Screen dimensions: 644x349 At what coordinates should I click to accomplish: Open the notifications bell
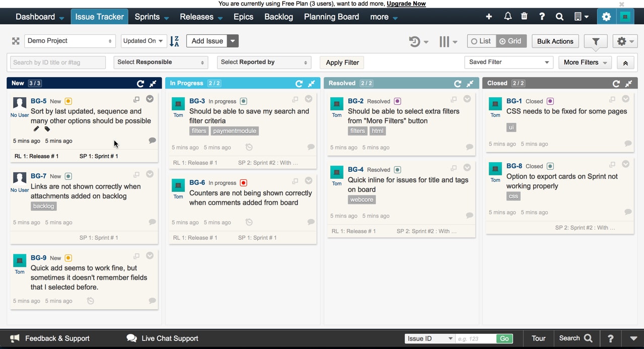tap(508, 17)
